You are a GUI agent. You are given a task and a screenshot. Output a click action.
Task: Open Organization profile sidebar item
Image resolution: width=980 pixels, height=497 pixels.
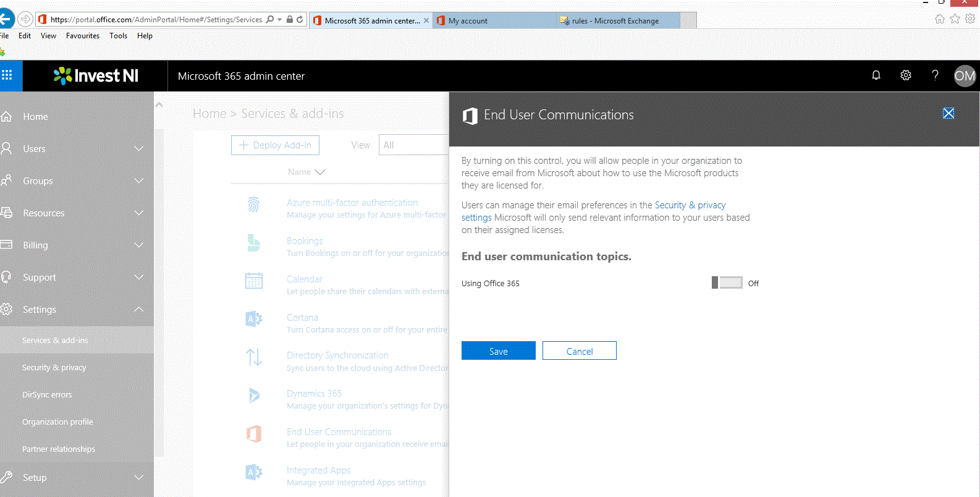(57, 422)
